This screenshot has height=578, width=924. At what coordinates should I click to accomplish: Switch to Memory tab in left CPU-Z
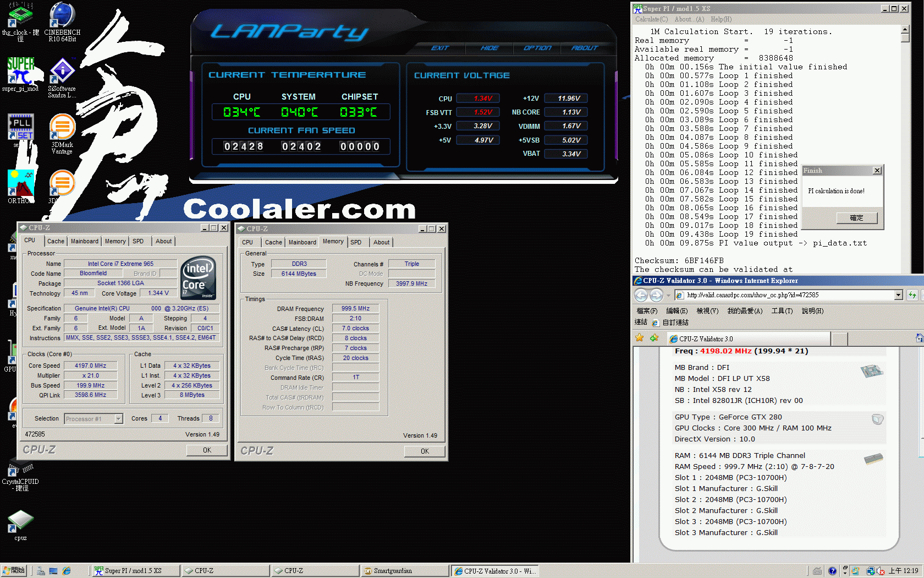point(115,241)
